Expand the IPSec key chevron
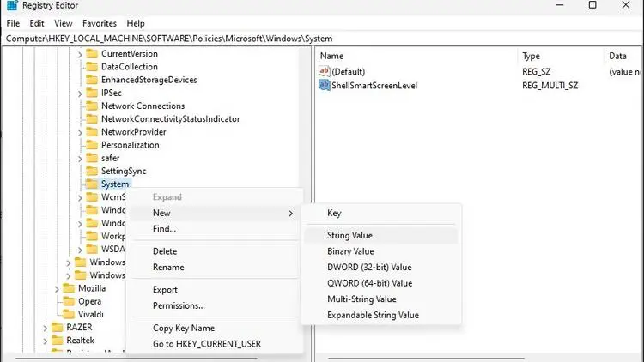The height and width of the screenshot is (362, 644). [x=80, y=93]
